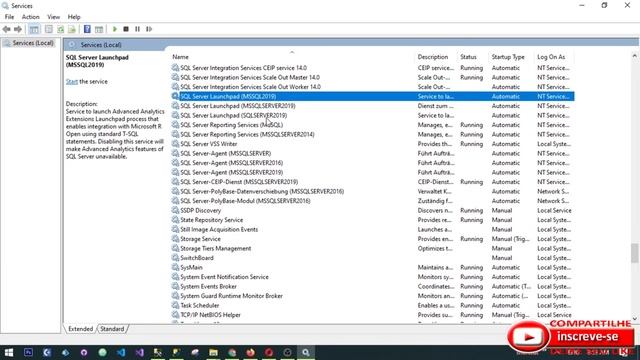640x360 pixels.
Task: Select SwitchBoard service row
Action: 372,258
